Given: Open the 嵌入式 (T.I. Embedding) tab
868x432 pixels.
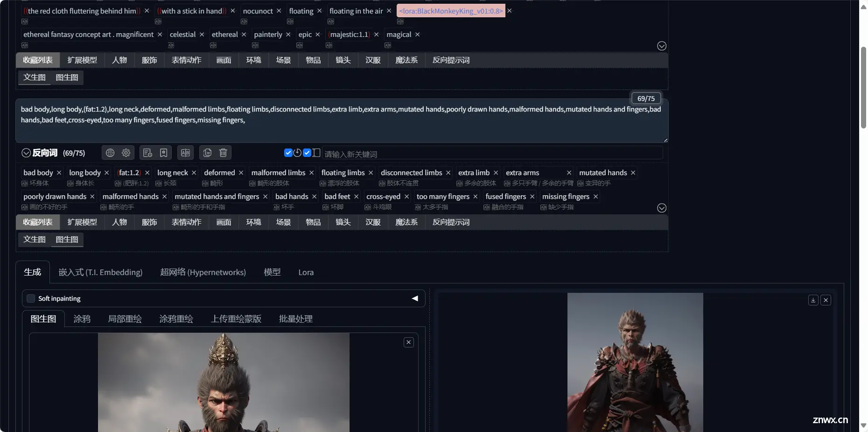Looking at the screenshot, I should pos(100,272).
